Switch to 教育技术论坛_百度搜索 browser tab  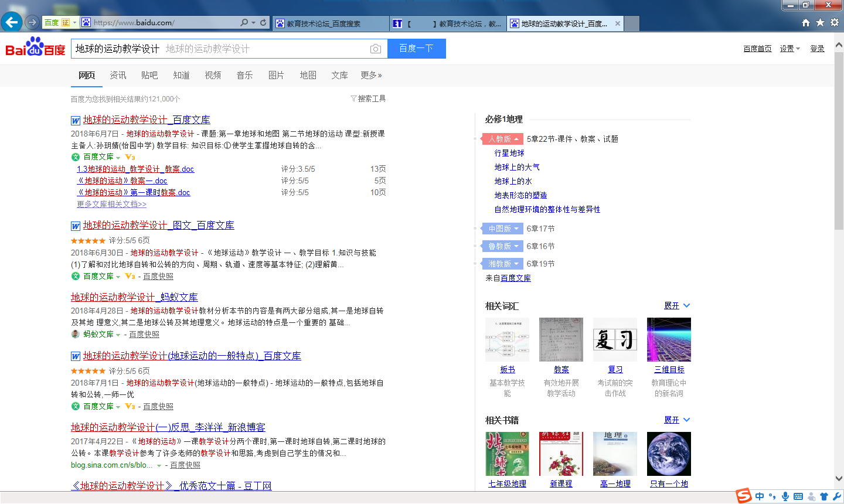(331, 23)
